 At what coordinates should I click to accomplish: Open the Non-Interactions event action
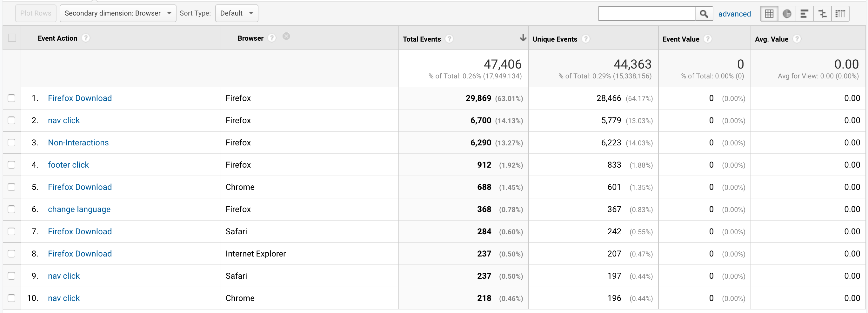coord(78,143)
